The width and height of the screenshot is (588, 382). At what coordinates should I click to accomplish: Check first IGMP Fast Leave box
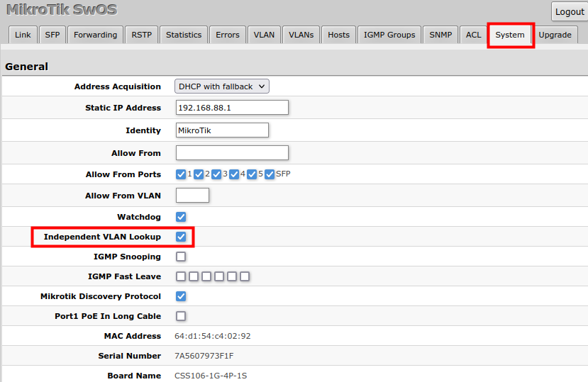181,276
